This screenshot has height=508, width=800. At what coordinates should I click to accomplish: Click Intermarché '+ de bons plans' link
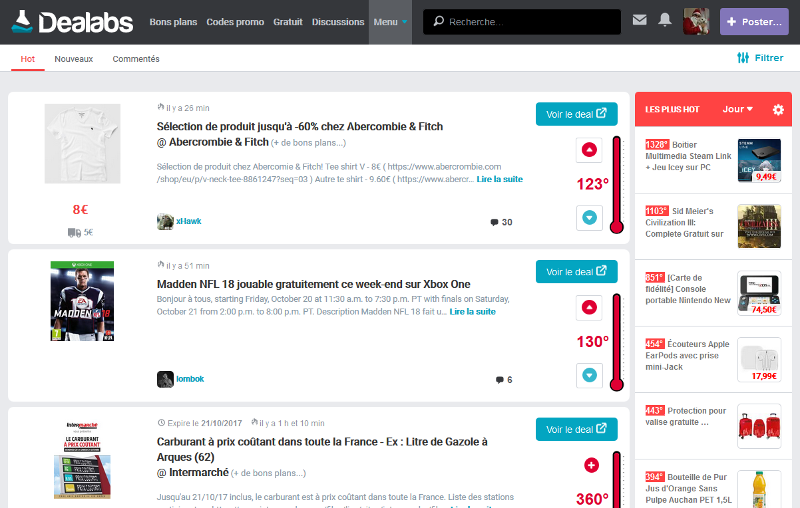point(268,473)
